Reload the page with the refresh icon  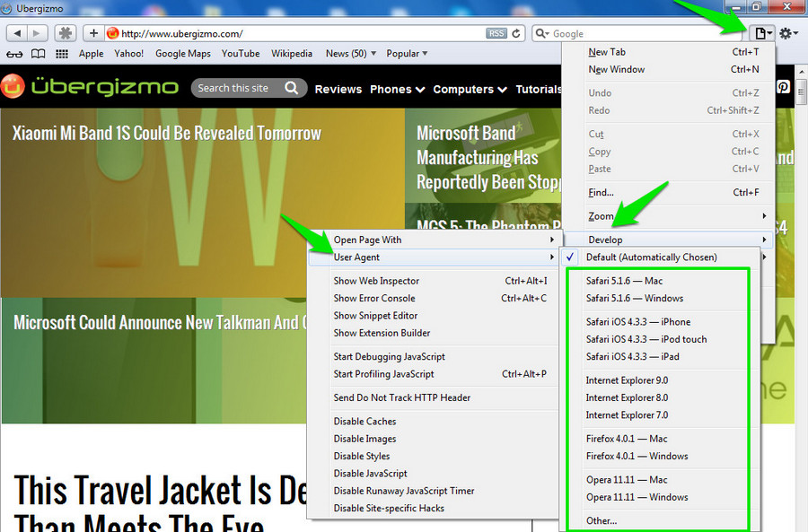(516, 33)
